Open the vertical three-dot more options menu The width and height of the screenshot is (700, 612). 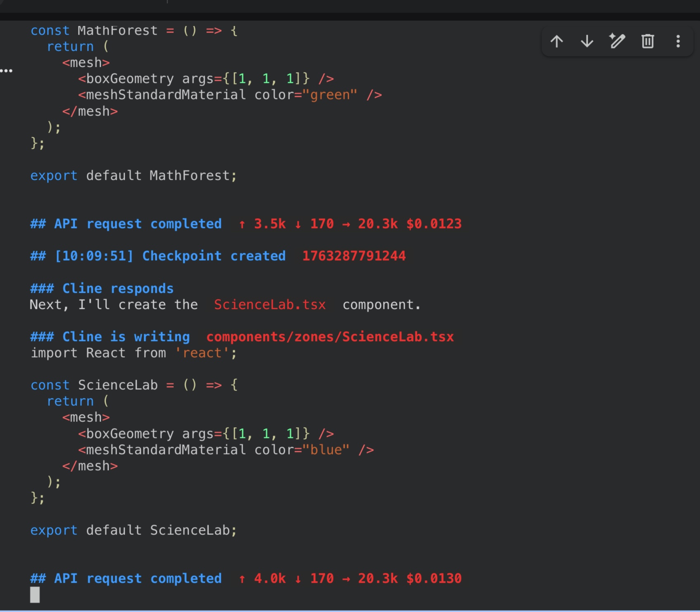click(678, 41)
